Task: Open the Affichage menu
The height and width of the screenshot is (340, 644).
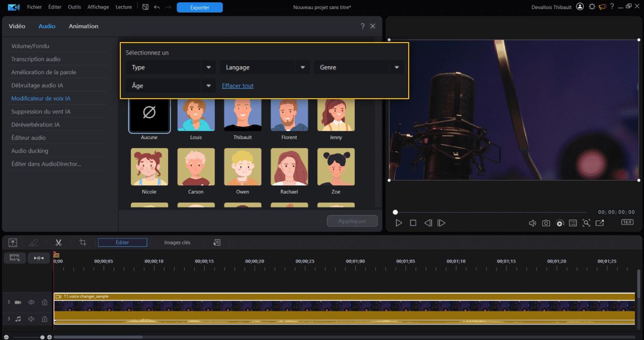Action: (x=98, y=7)
